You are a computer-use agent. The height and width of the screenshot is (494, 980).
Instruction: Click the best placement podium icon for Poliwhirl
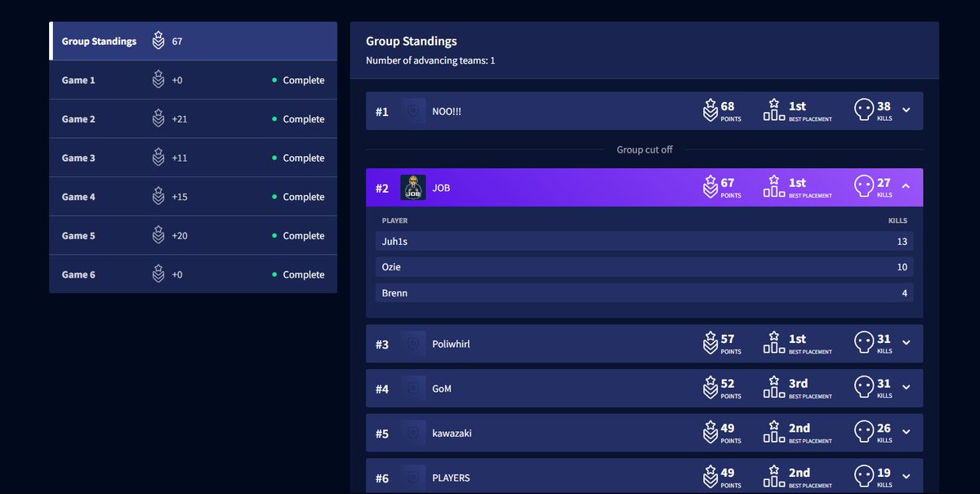click(773, 343)
